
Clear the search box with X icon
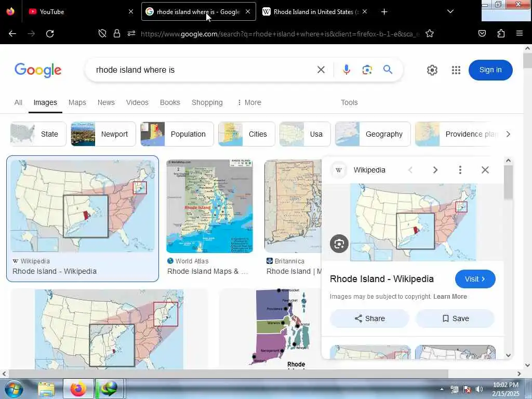tap(321, 70)
